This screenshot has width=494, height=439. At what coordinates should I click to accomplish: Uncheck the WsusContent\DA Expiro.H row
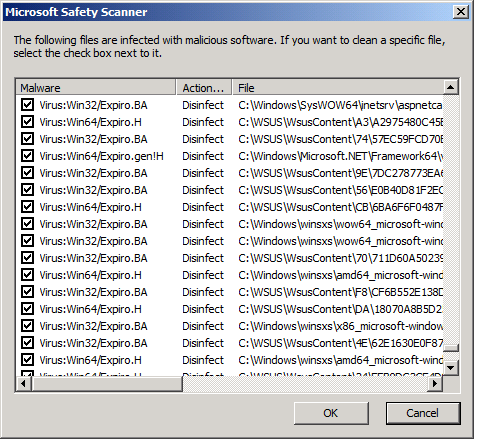click(x=27, y=309)
